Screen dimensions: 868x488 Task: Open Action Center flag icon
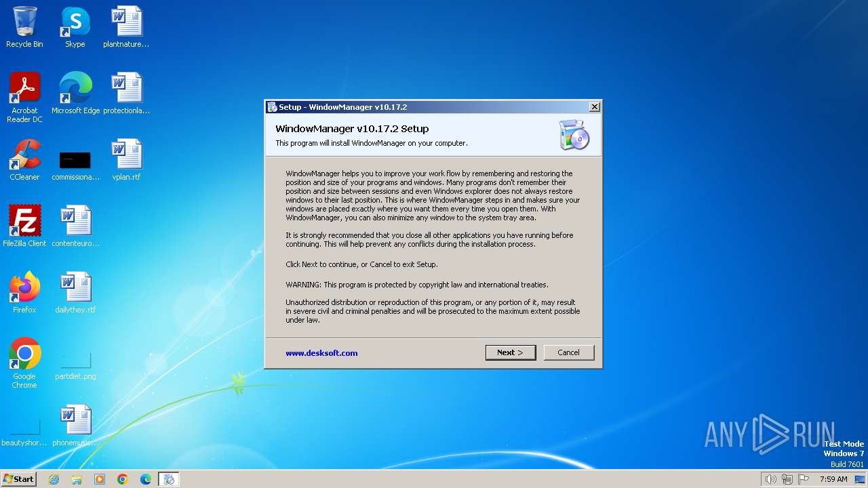coord(804,479)
